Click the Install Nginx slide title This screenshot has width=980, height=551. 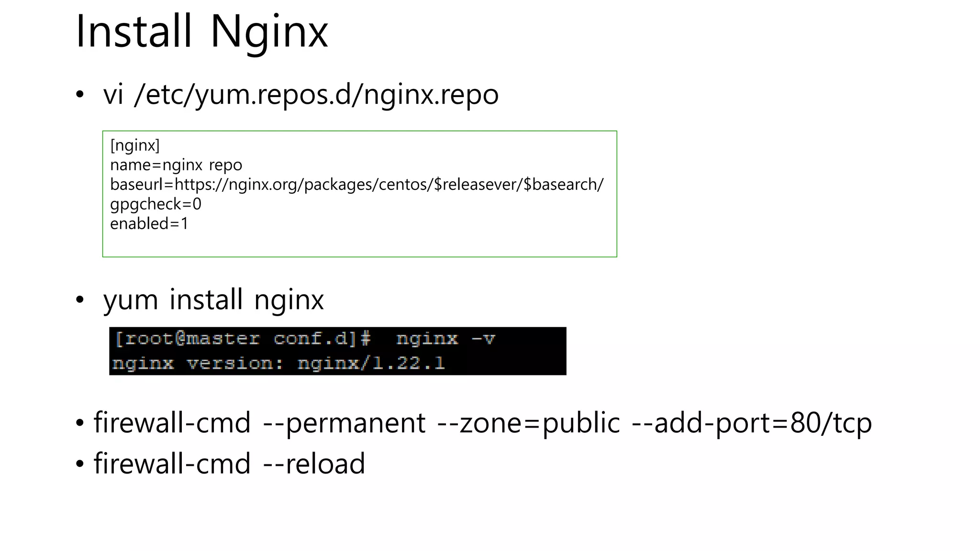(x=202, y=33)
